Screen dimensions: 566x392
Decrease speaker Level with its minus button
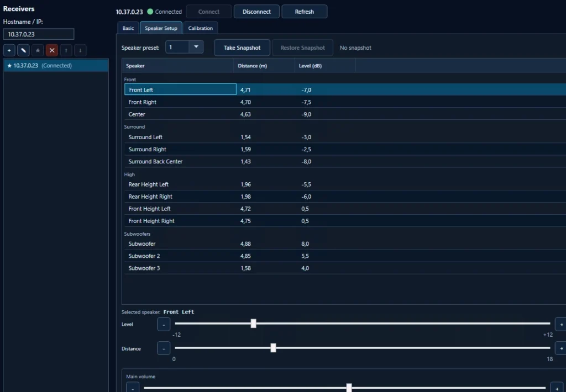164,325
